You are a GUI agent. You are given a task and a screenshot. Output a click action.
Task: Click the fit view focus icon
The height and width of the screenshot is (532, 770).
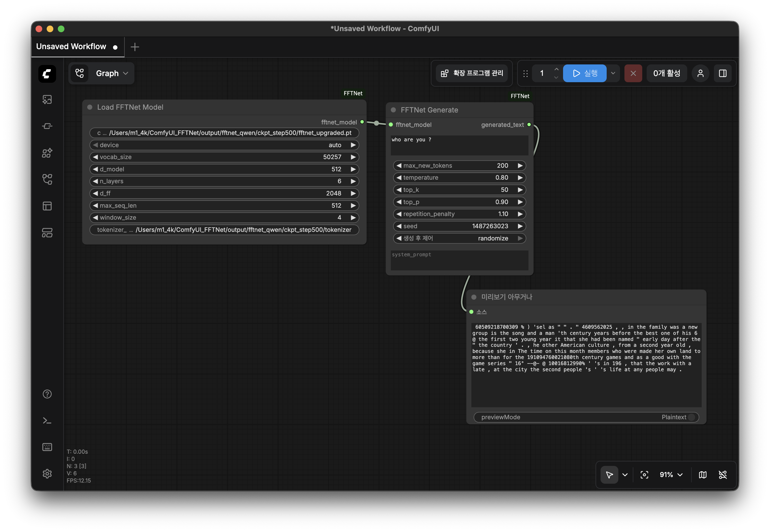tap(644, 475)
